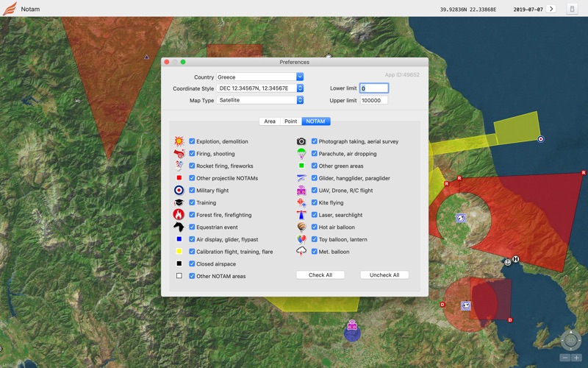Toggle Forest fire, firefighting checkbox
The width and height of the screenshot is (588, 368).
[192, 215]
